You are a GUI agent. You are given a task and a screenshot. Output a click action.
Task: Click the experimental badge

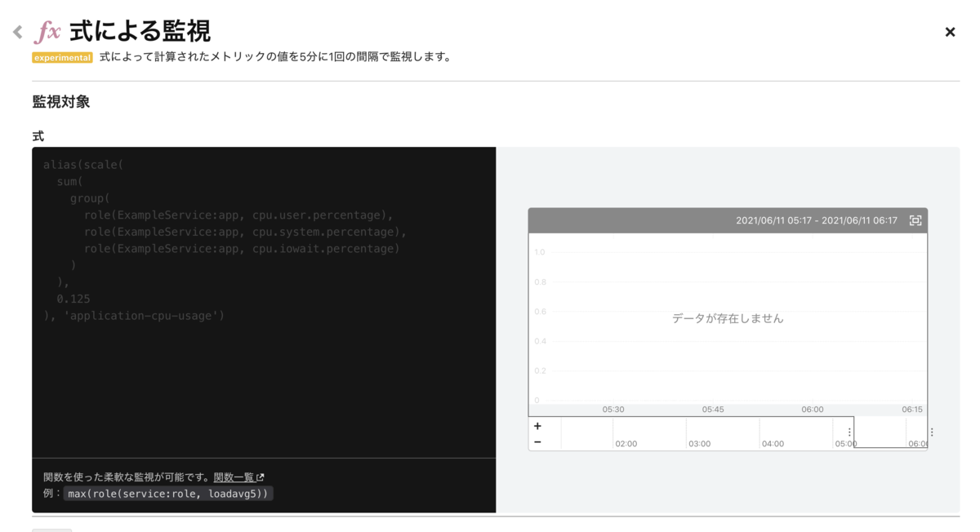(62, 57)
